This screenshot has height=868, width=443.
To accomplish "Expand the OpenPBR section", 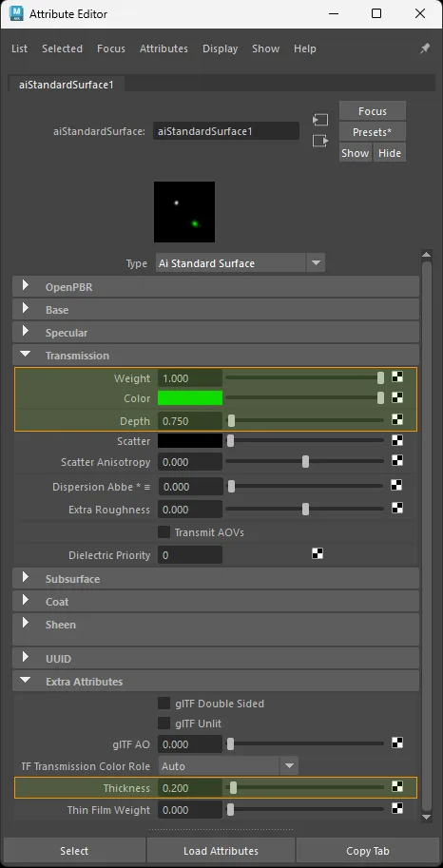I will (x=26, y=285).
